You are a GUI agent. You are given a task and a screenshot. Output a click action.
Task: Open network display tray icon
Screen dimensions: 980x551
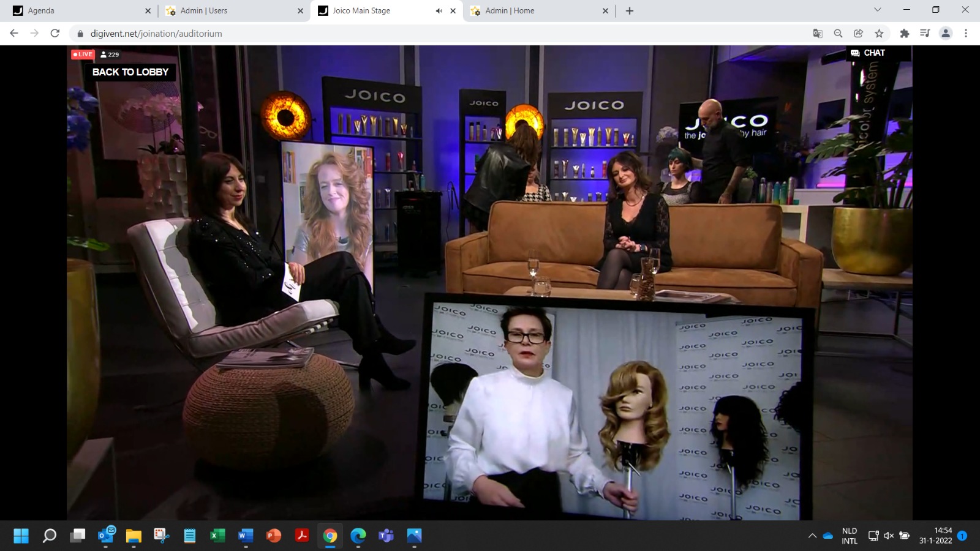[873, 536]
